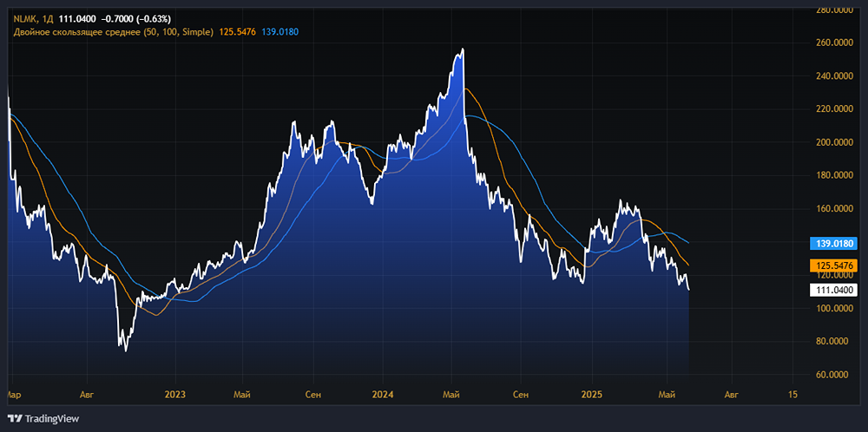This screenshot has width=868, height=432.
Task: Click the 2024 time axis label
Action: (382, 395)
